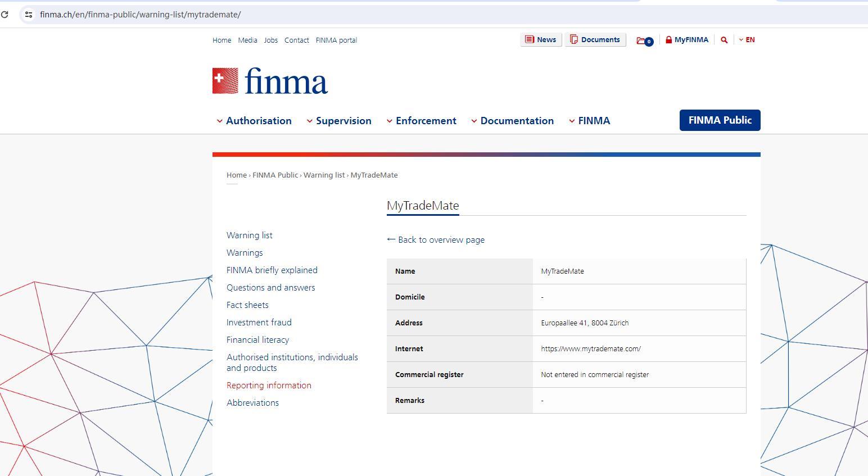Open the Documents button

[595, 40]
